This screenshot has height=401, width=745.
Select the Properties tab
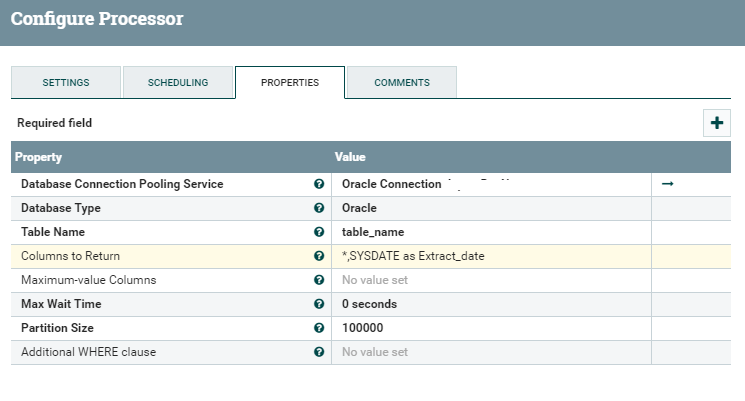click(289, 83)
